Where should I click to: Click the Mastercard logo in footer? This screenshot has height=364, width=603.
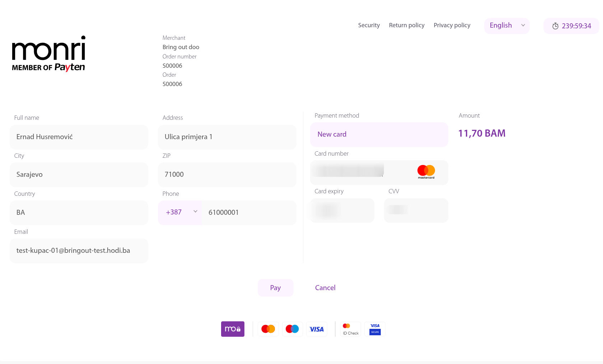coord(268,329)
